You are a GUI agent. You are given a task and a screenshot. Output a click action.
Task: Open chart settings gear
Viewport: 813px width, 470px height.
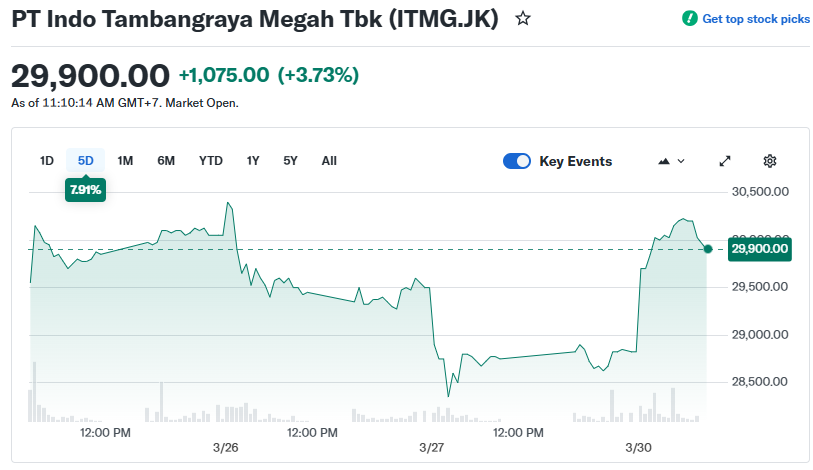pos(770,161)
